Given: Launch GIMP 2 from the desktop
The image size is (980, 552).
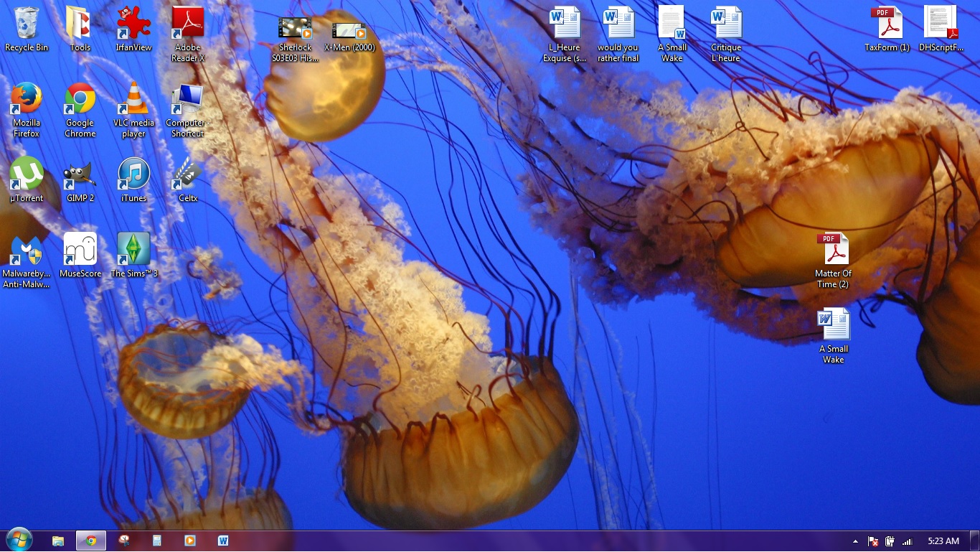Looking at the screenshot, I should (x=80, y=180).
